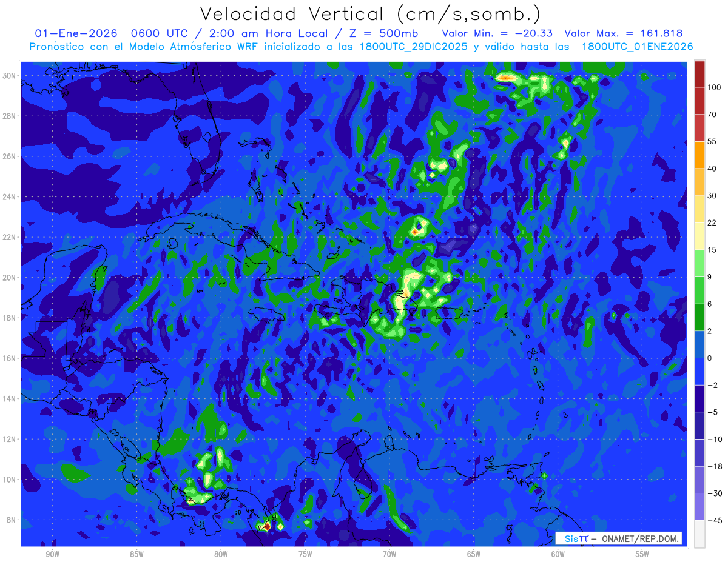Click the '65W' longitude label
The height and width of the screenshot is (562, 728).
pyautogui.click(x=474, y=554)
